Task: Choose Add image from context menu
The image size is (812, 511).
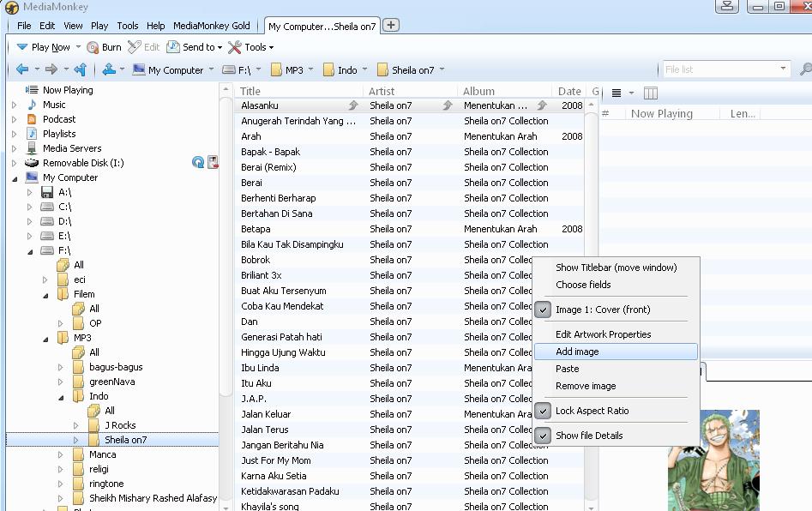Action: pyautogui.click(x=617, y=352)
